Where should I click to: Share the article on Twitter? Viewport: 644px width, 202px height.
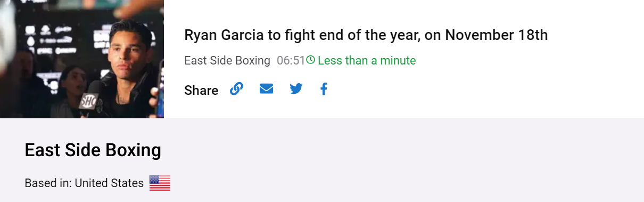(x=296, y=89)
